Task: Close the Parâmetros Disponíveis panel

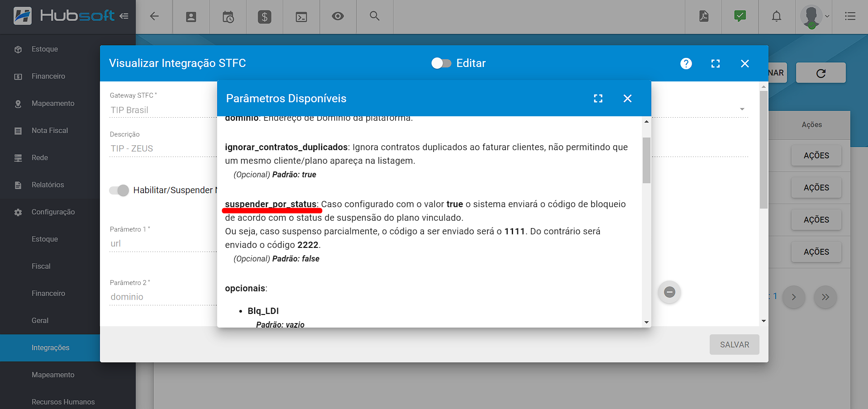Action: [627, 99]
